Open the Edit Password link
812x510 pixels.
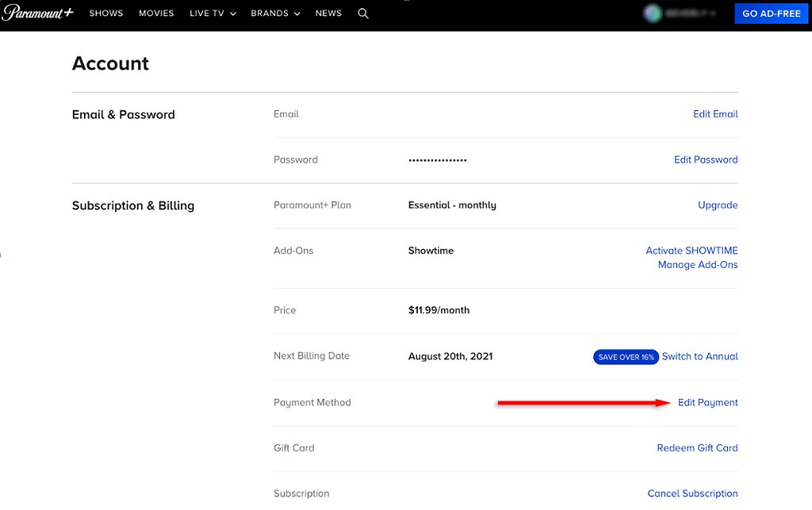(706, 159)
